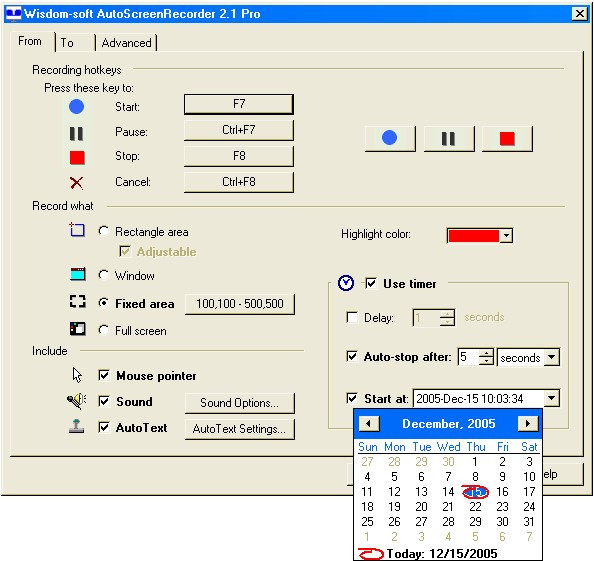Collapse the Start at date dropdown arrow

[x=552, y=398]
